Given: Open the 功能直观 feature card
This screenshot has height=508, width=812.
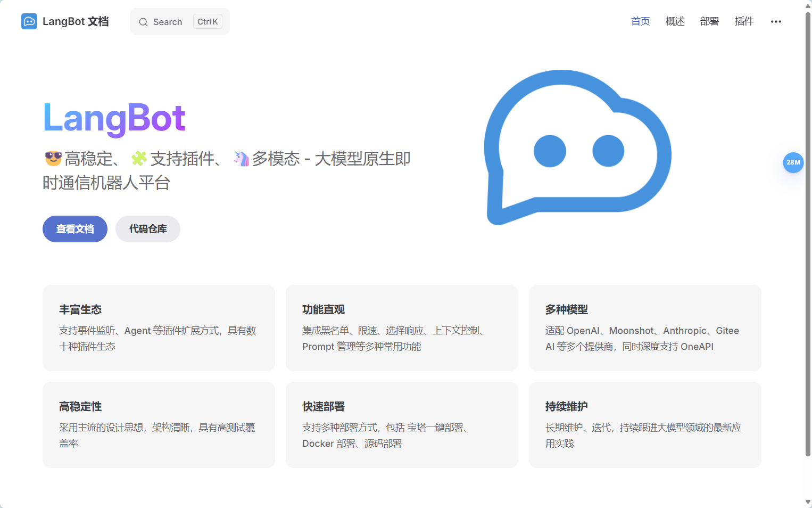Looking at the screenshot, I should pyautogui.click(x=402, y=328).
